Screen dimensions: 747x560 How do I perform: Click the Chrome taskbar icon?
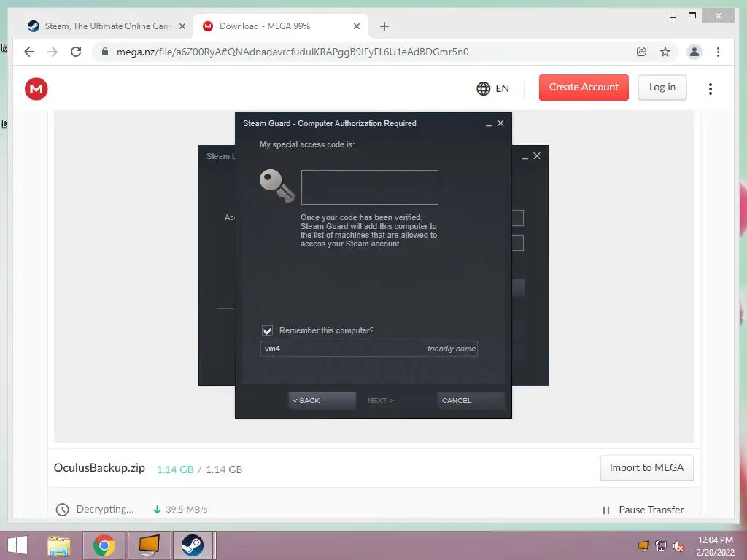coord(104,545)
